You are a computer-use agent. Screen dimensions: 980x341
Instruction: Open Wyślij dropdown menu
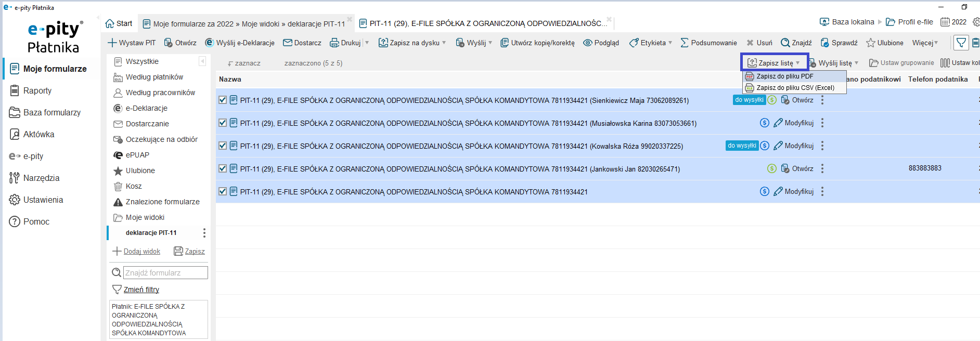pyautogui.click(x=474, y=43)
